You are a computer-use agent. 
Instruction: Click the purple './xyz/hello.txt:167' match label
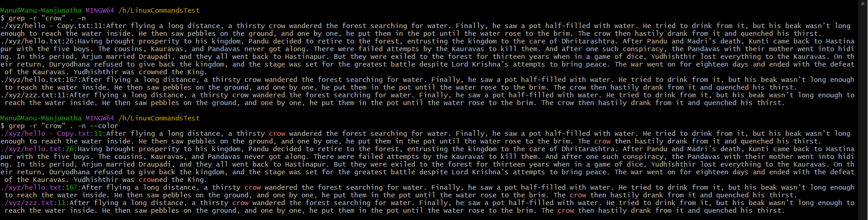coord(39,187)
